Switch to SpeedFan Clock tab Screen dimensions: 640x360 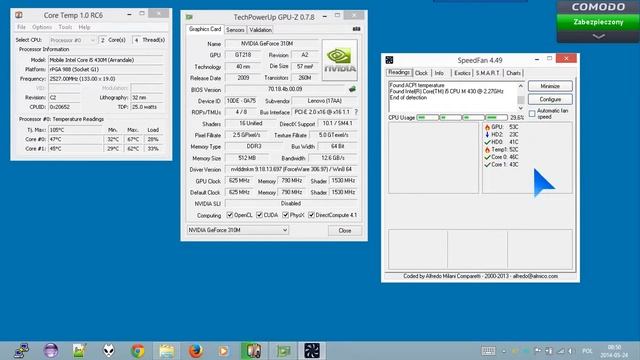coord(421,73)
